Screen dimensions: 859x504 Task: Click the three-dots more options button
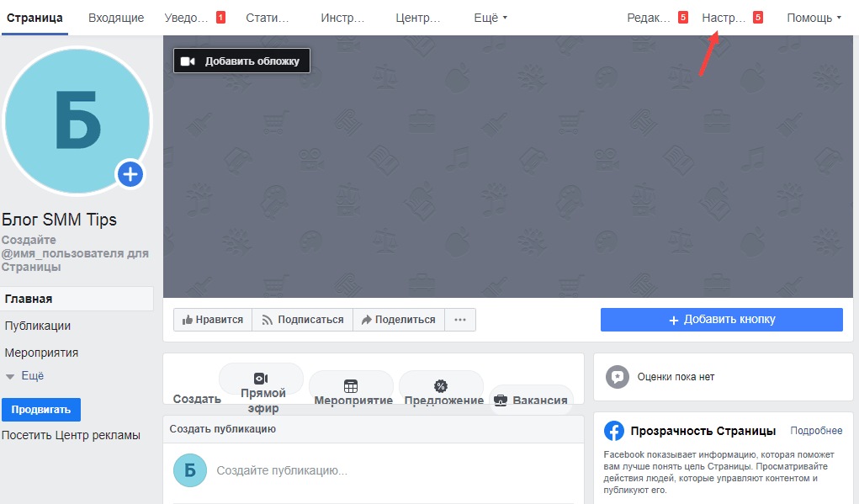(x=459, y=320)
